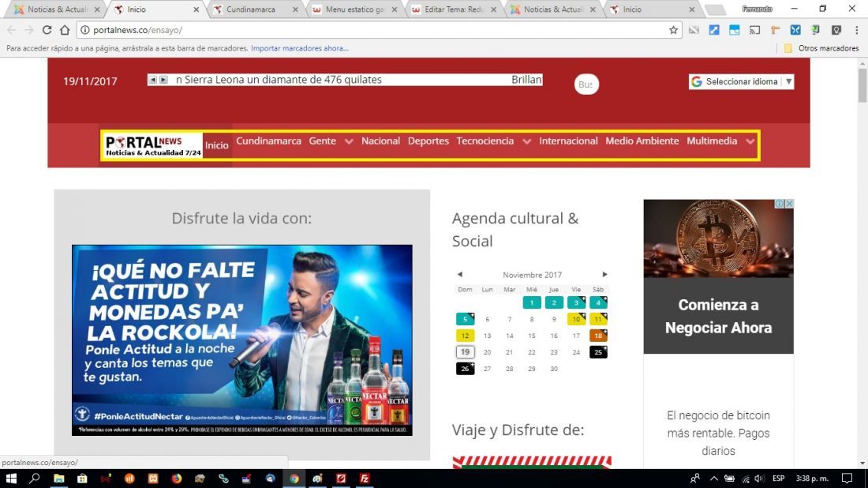Open Windows notification center
Screen dimensions: 868x488
847,479
